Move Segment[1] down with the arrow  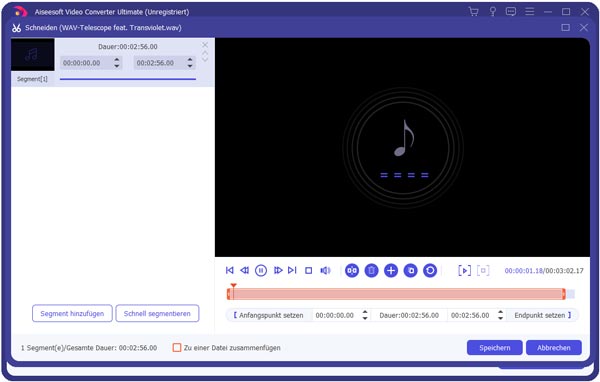[x=205, y=59]
